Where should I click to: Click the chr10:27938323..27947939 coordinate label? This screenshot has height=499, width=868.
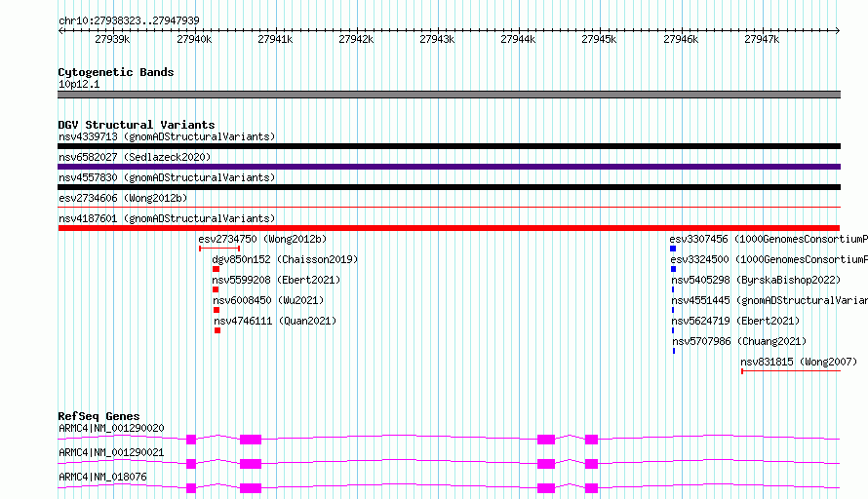(x=129, y=20)
